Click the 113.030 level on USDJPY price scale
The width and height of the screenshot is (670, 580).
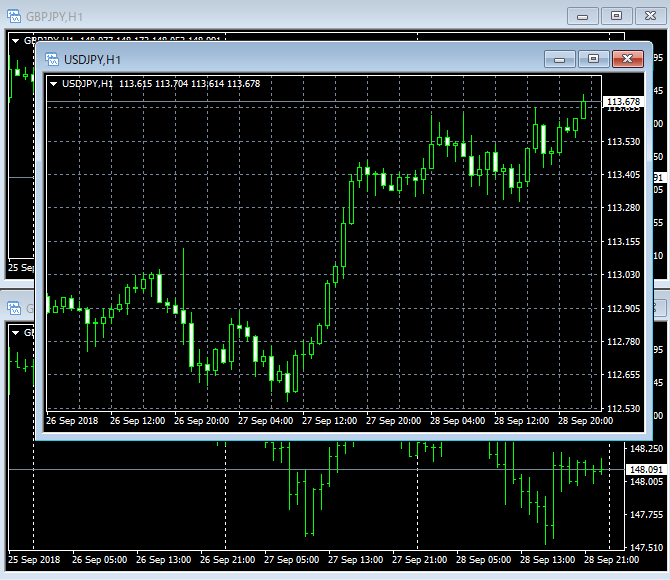623,275
